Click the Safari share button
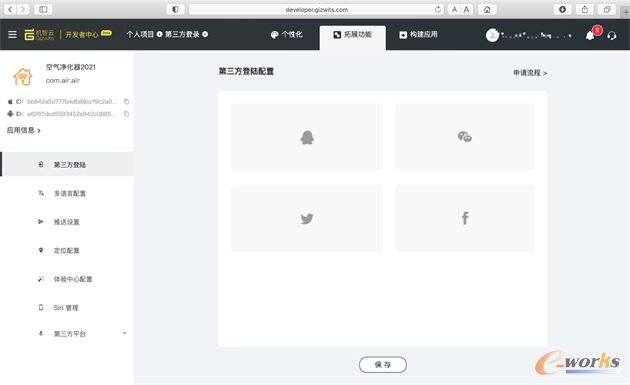The width and height of the screenshot is (630, 385). point(585,9)
